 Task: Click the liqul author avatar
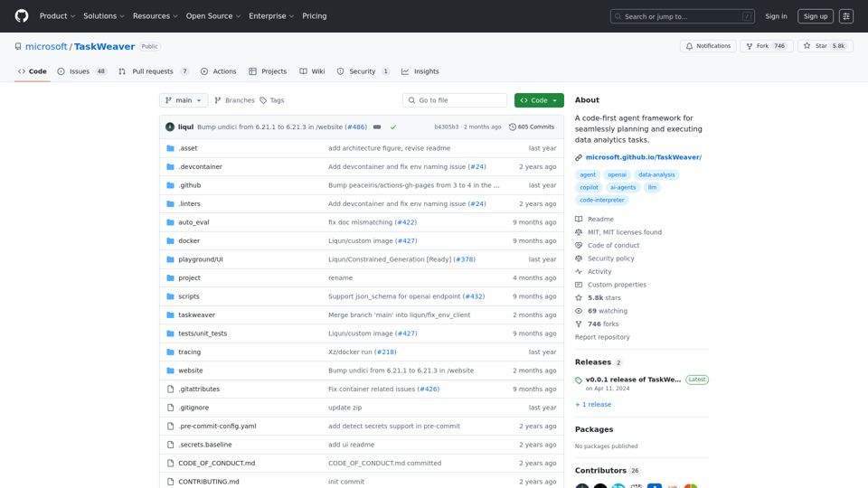(170, 127)
